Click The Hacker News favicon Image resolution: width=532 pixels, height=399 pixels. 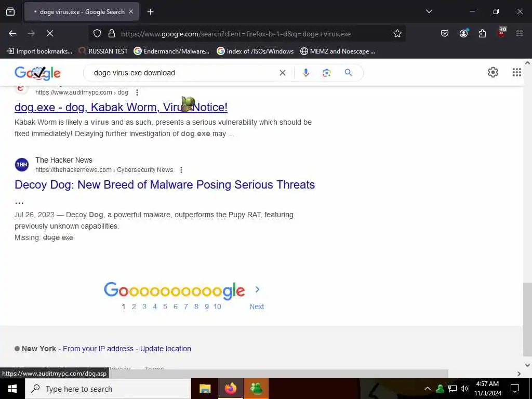tap(22, 165)
